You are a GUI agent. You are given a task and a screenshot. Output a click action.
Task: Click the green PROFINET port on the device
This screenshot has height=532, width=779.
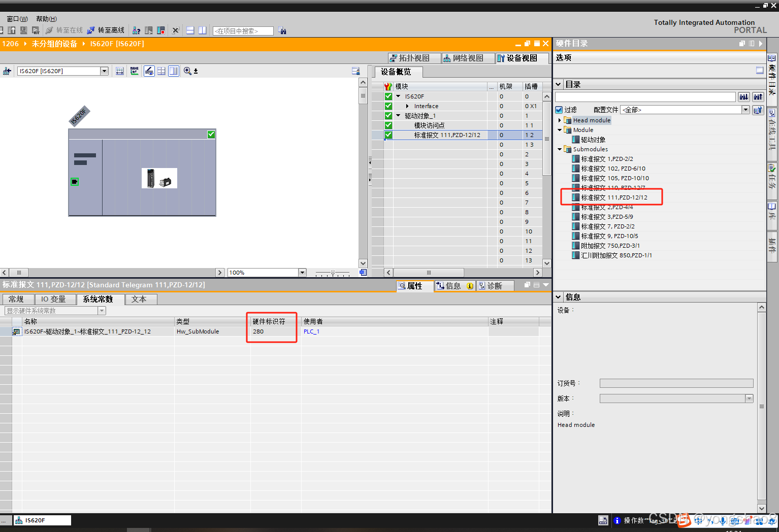pyautogui.click(x=75, y=182)
